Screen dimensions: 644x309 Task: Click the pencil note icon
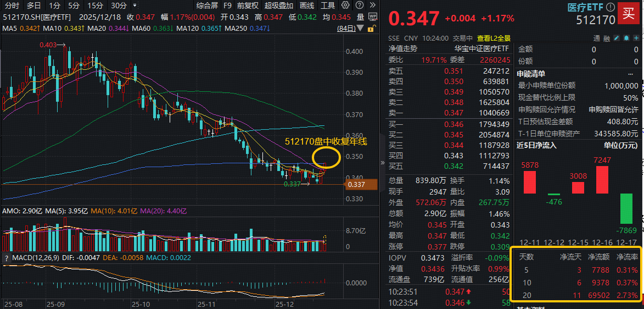(616, 38)
